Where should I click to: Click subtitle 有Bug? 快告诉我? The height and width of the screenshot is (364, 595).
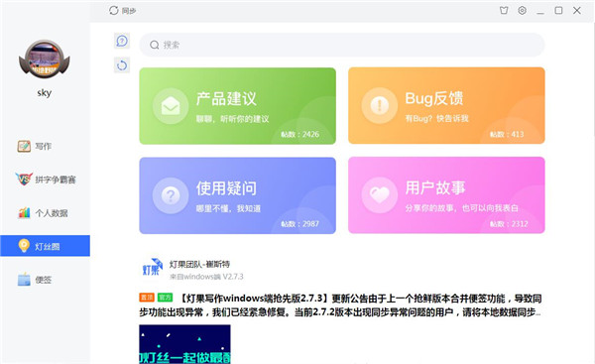point(436,118)
